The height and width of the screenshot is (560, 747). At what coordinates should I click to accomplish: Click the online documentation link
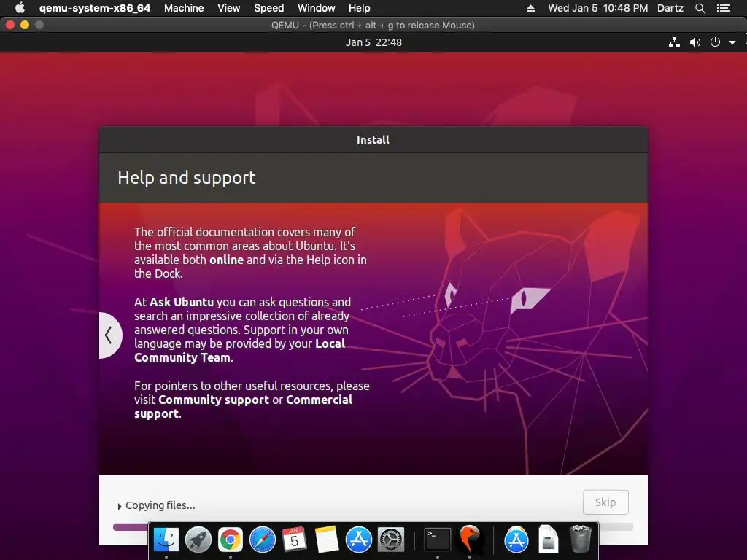click(x=226, y=260)
